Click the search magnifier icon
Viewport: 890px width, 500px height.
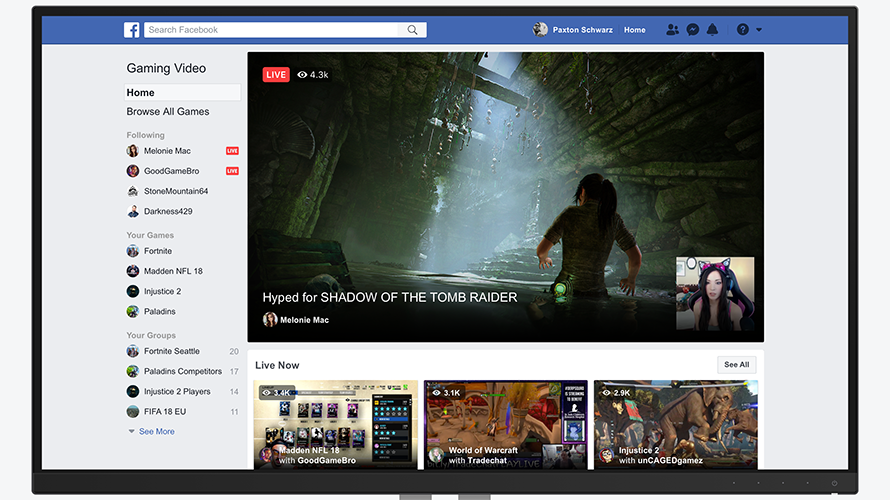[413, 30]
